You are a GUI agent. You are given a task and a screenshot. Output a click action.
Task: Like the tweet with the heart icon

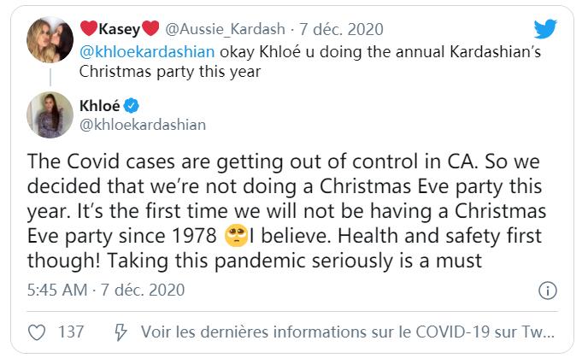[36, 331]
